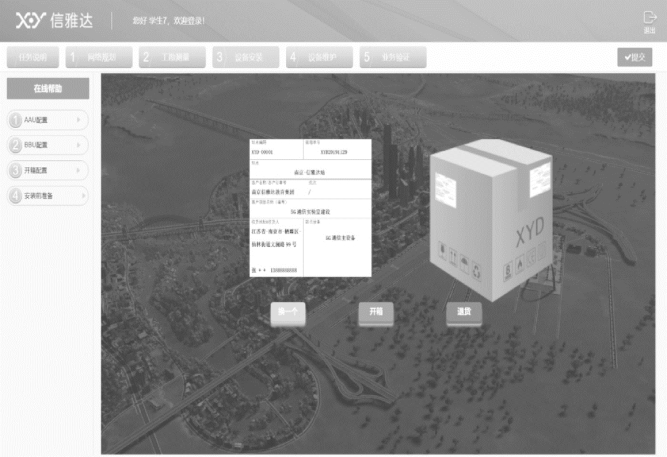Click the XYD 信雅达 logo
667x457 pixels.
coord(54,20)
